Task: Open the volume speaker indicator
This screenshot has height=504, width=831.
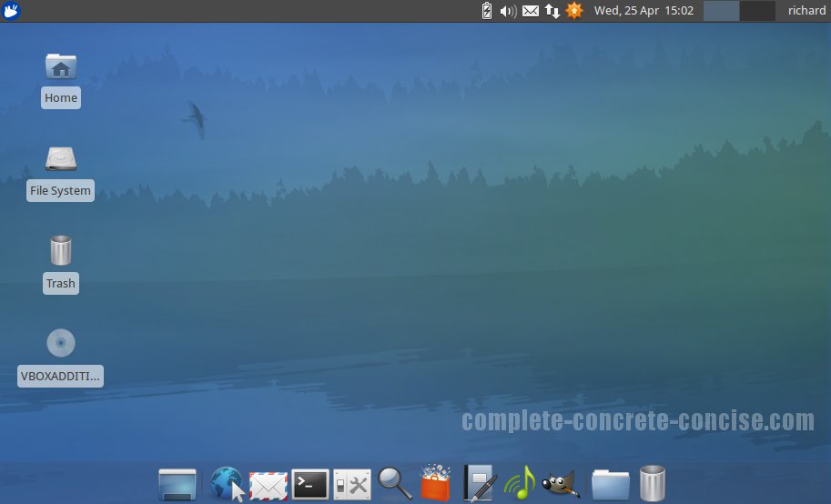Action: [508, 11]
